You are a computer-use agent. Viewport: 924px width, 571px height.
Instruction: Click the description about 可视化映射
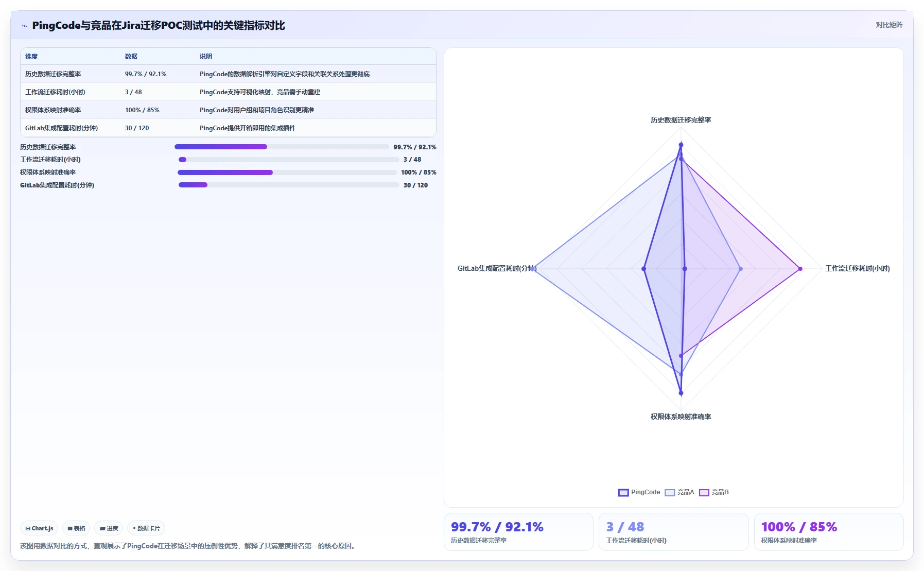pos(260,92)
